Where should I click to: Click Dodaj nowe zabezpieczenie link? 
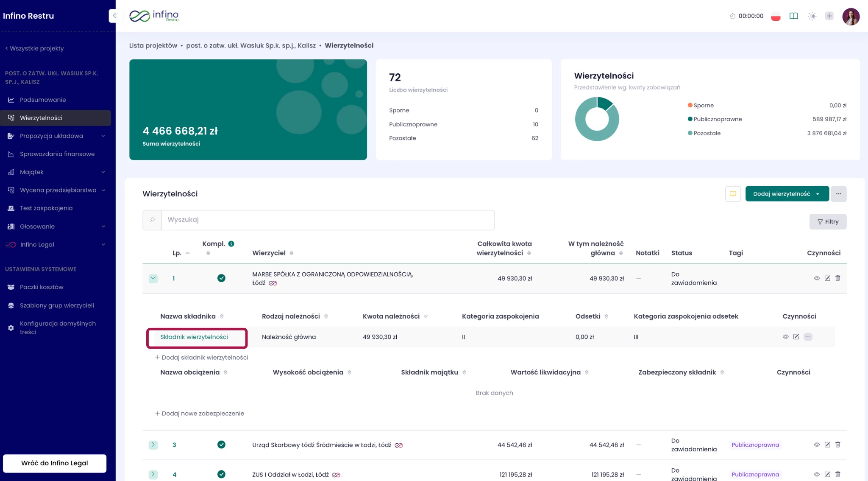tap(200, 414)
